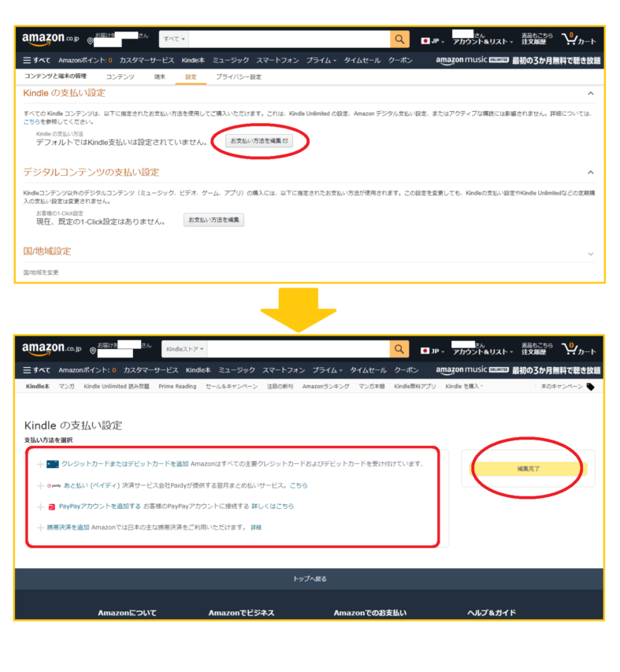Open すべて search category dropdown in upper header
This screenshot has height=672, width=620.
click(174, 39)
